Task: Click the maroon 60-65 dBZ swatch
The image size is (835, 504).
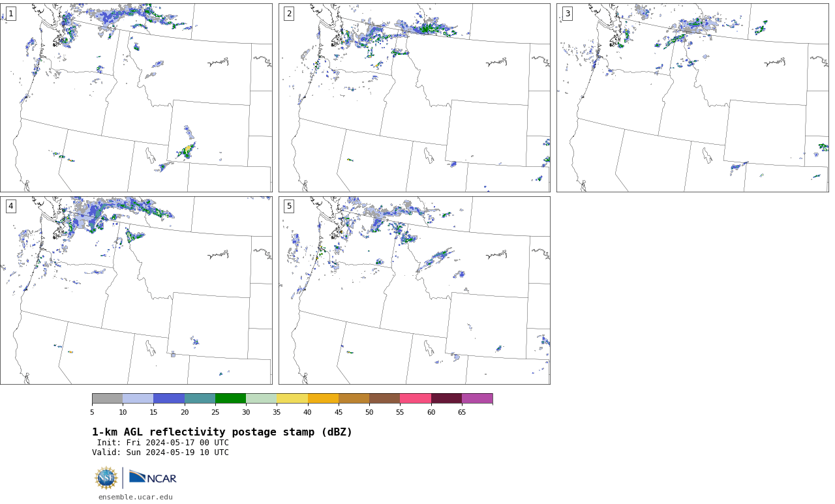Action: 446,398
